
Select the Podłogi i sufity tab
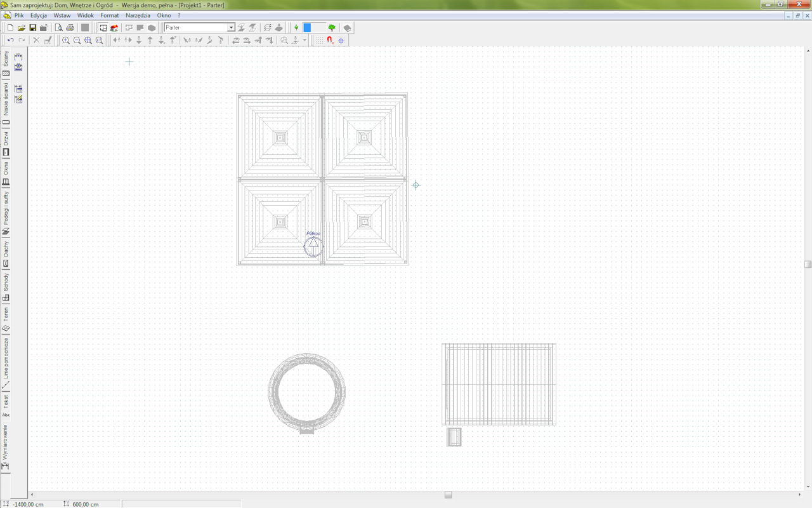[6, 213]
